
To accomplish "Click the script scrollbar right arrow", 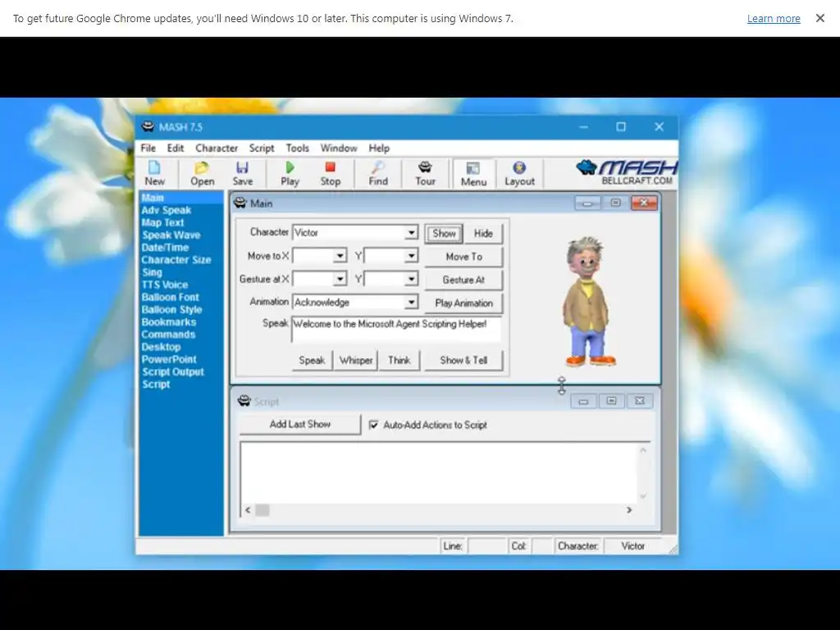I will [x=629, y=510].
